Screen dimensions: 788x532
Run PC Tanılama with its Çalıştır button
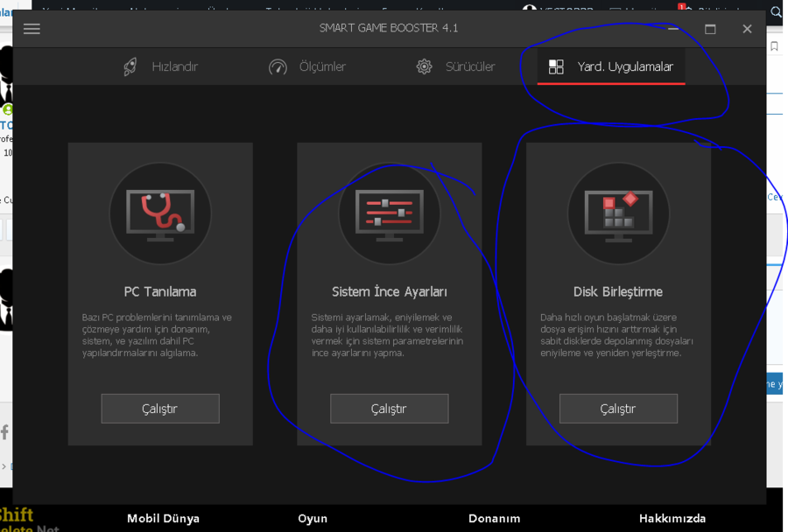tap(160, 409)
